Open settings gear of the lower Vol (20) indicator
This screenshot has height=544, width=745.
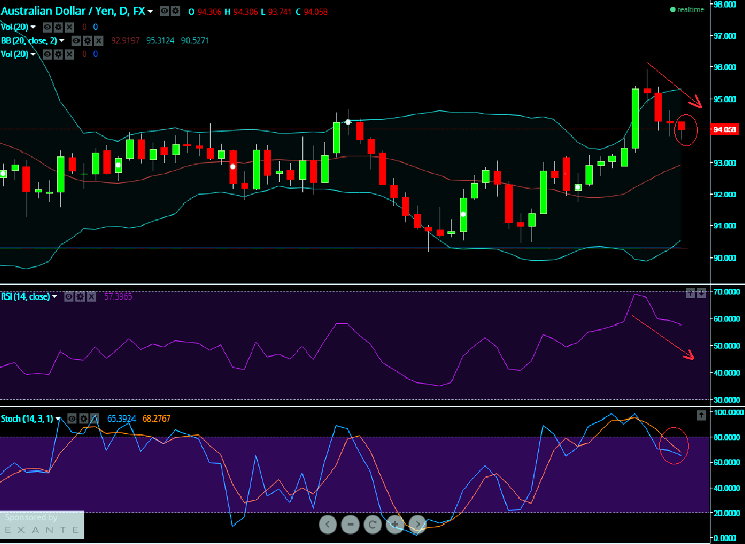[58, 55]
